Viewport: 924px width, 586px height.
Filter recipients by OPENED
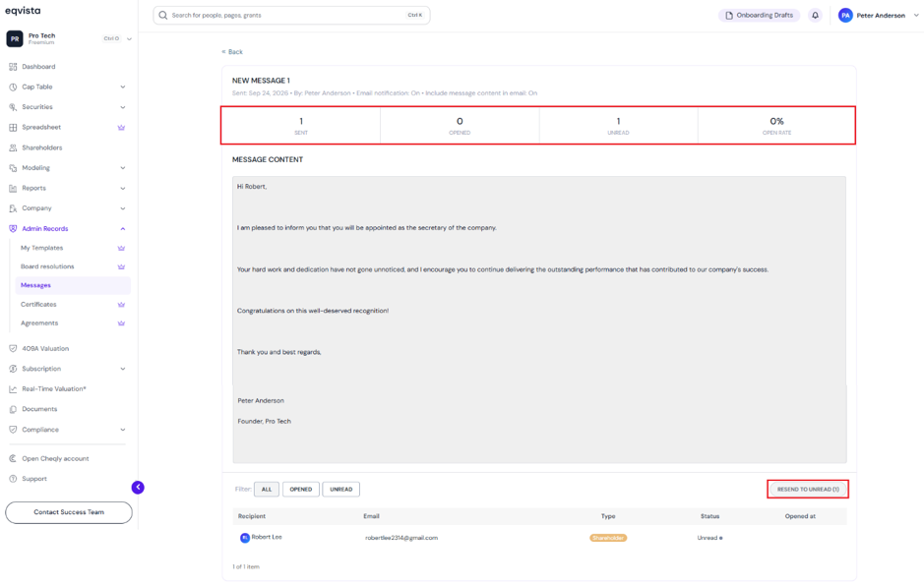[301, 490]
